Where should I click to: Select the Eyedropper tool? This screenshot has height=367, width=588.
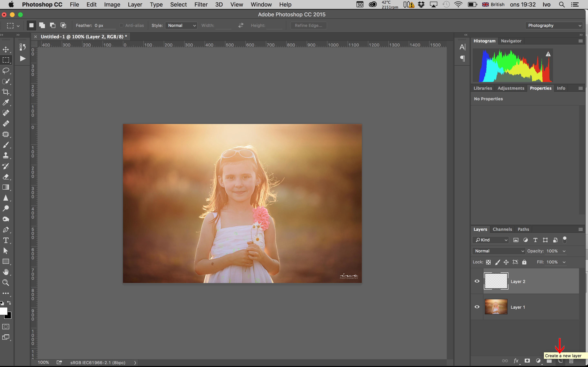(x=6, y=102)
